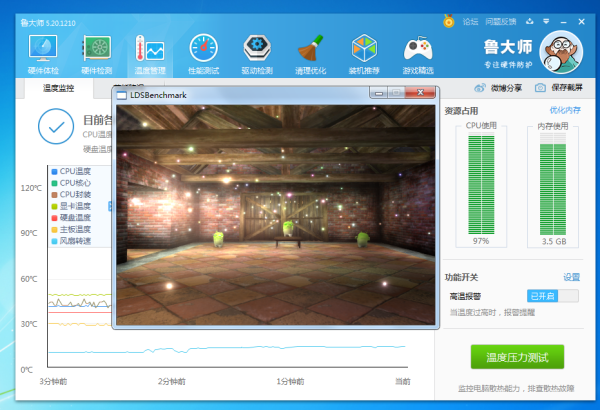Viewport: 600px width, 410px height.
Task: Toggle 硬盘温度 legend entry
Action: [x=71, y=217]
